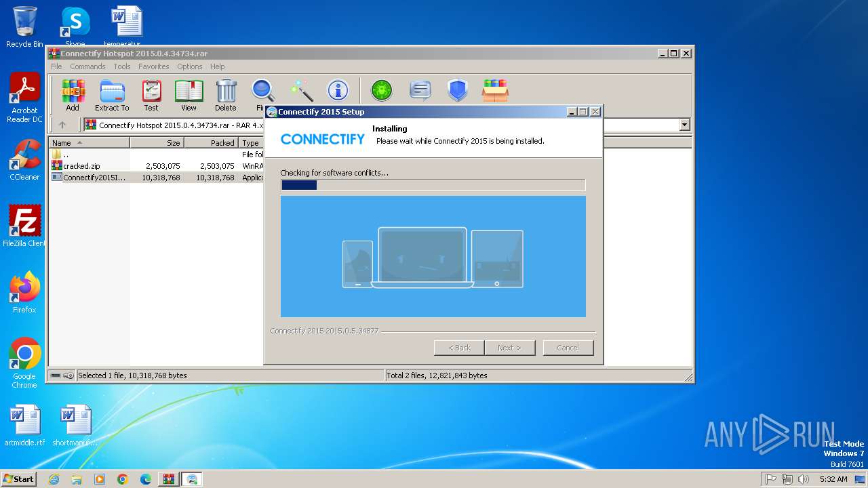868x488 pixels.
Task: Open the Options menu
Action: pyautogui.click(x=190, y=66)
